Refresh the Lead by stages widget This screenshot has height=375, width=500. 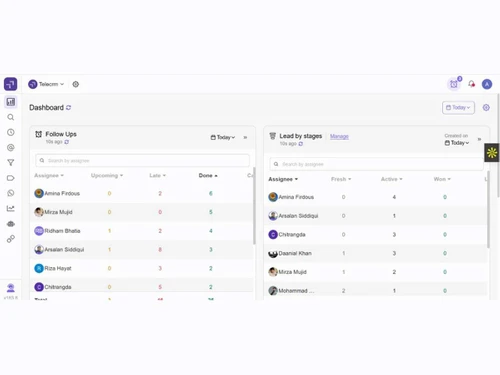click(301, 144)
